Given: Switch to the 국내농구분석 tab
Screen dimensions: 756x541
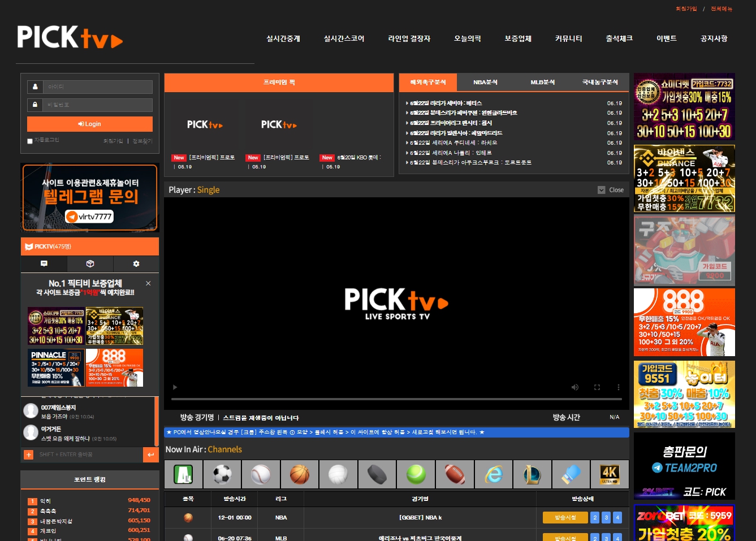Looking at the screenshot, I should 600,82.
